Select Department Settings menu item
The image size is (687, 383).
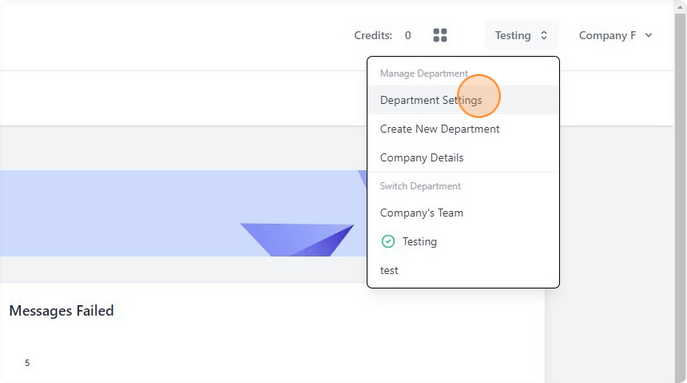click(x=463, y=100)
